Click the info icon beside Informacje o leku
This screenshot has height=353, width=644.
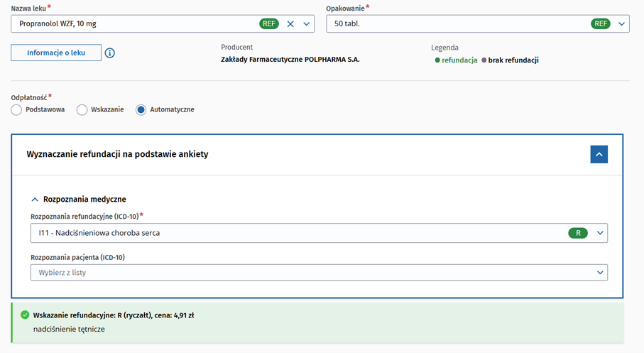click(x=110, y=53)
